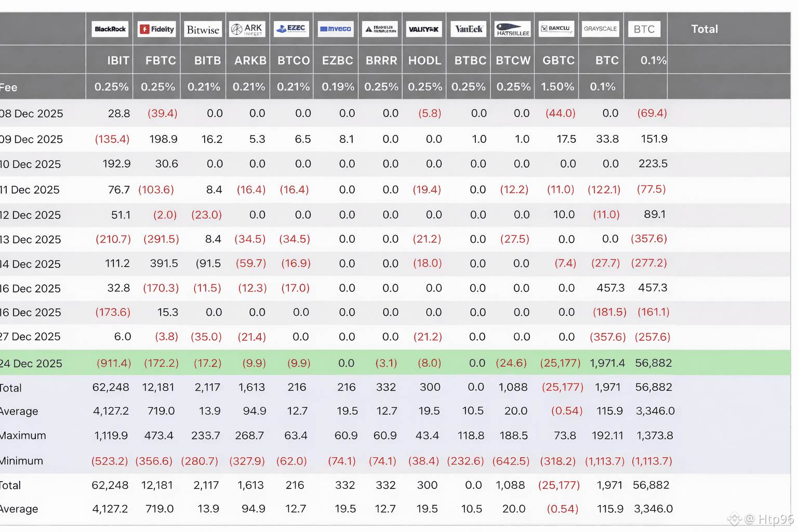Click the BTBC ticker header

470,60
